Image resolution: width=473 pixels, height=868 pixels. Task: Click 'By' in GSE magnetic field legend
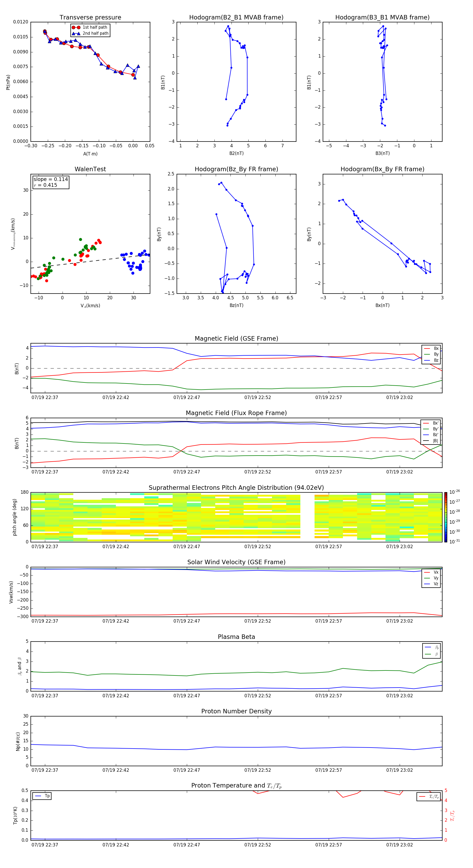tap(431, 354)
